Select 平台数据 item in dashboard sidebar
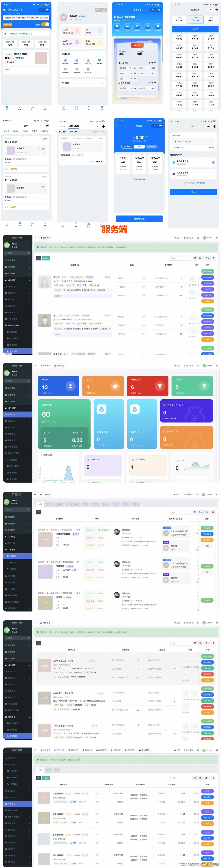The image size is (222, 868). pyautogui.click(x=18, y=415)
